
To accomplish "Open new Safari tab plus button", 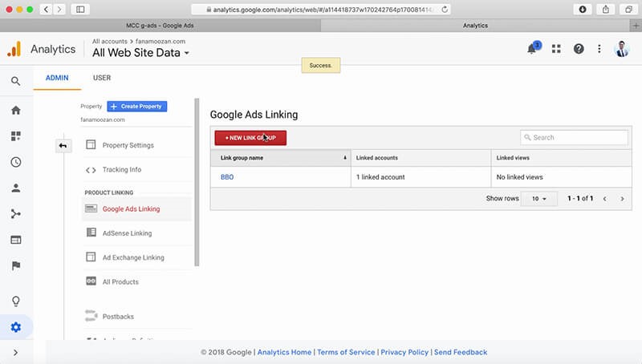I will pos(636,26).
